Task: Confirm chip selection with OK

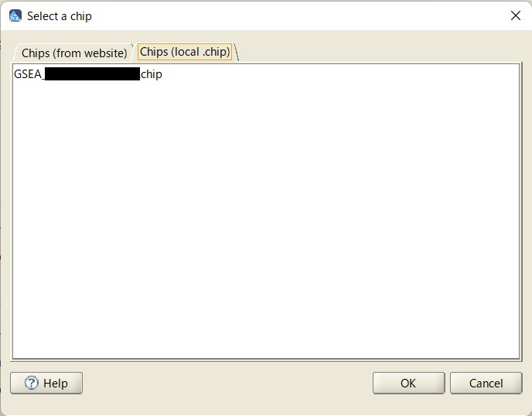Action: (x=408, y=383)
